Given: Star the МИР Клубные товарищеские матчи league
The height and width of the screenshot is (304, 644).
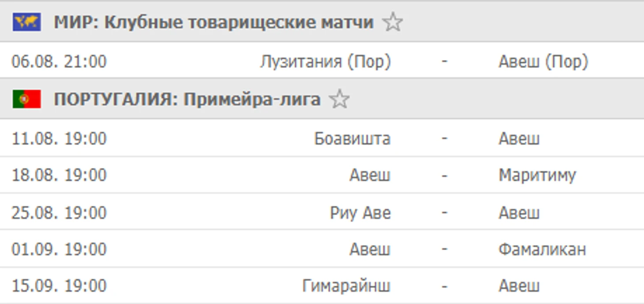Looking at the screenshot, I should 392,22.
